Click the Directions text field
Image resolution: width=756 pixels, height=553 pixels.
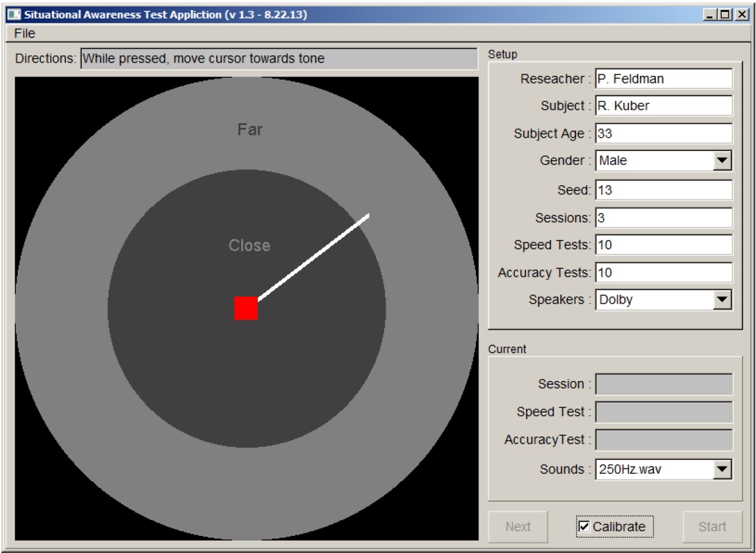tap(279, 59)
